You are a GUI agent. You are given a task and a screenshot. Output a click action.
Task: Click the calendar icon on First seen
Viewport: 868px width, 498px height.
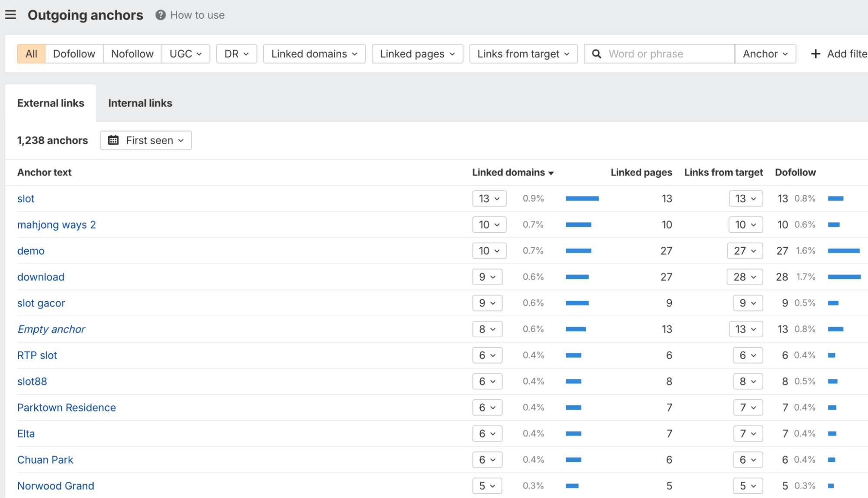114,140
